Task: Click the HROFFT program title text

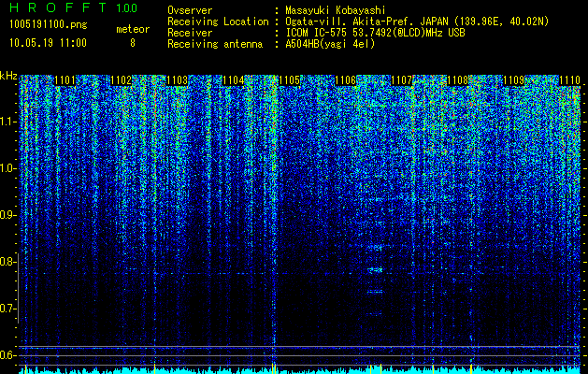Action: pyautogui.click(x=58, y=7)
